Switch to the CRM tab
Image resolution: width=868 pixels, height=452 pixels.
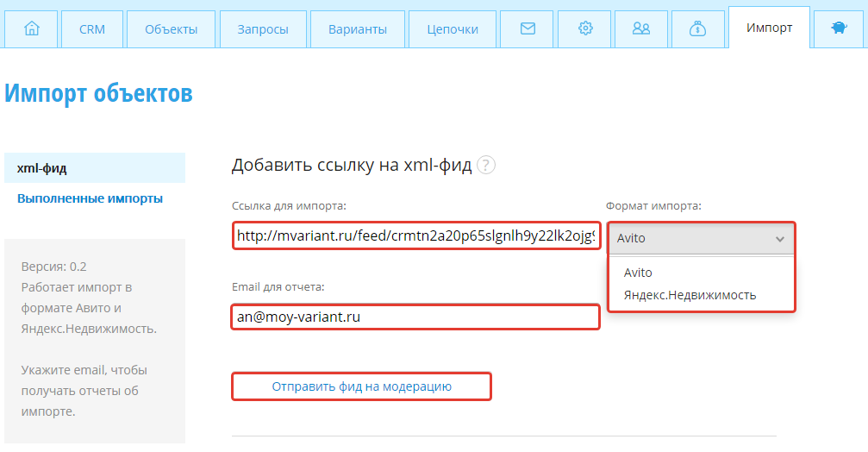click(x=92, y=29)
